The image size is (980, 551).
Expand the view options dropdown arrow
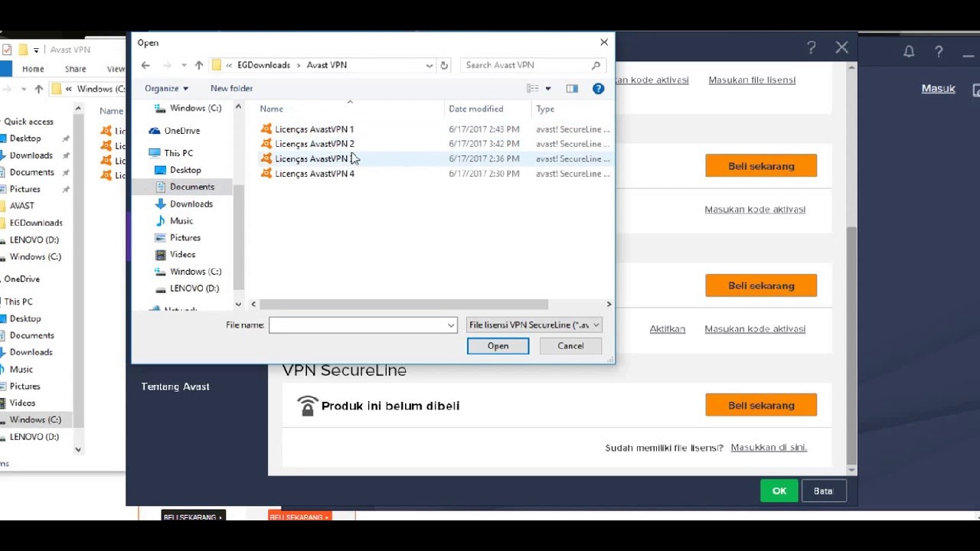click(x=547, y=89)
